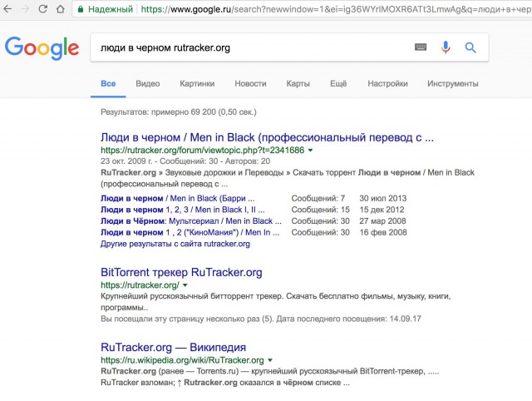Viewport: 532px width, 401px height.
Task: Switch to the Новости tab
Action: (x=250, y=83)
